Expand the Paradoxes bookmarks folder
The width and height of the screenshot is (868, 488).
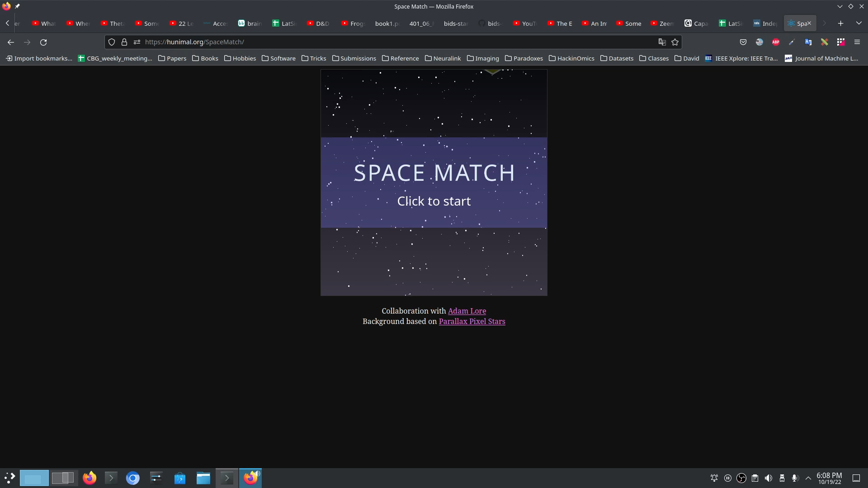tap(524, 58)
